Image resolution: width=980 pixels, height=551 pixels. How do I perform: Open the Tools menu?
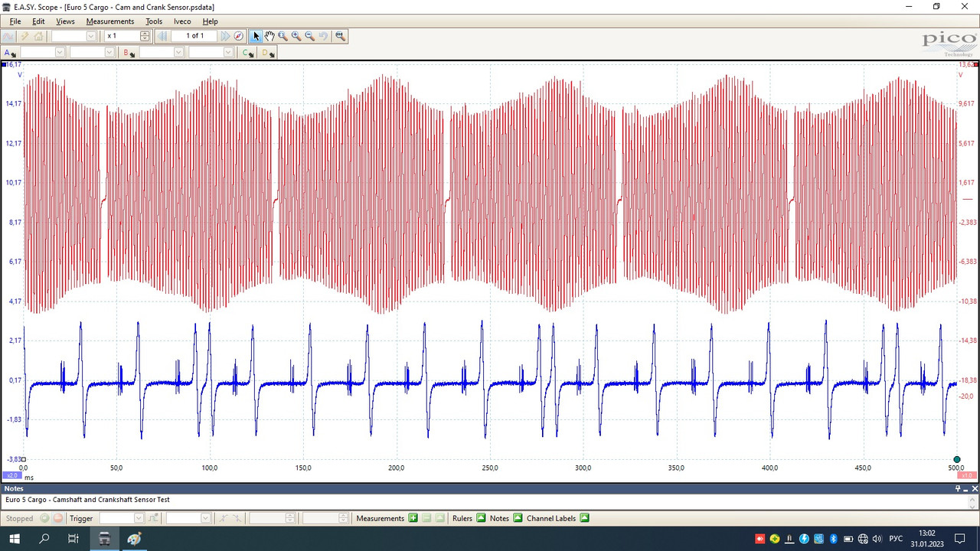pos(154,21)
